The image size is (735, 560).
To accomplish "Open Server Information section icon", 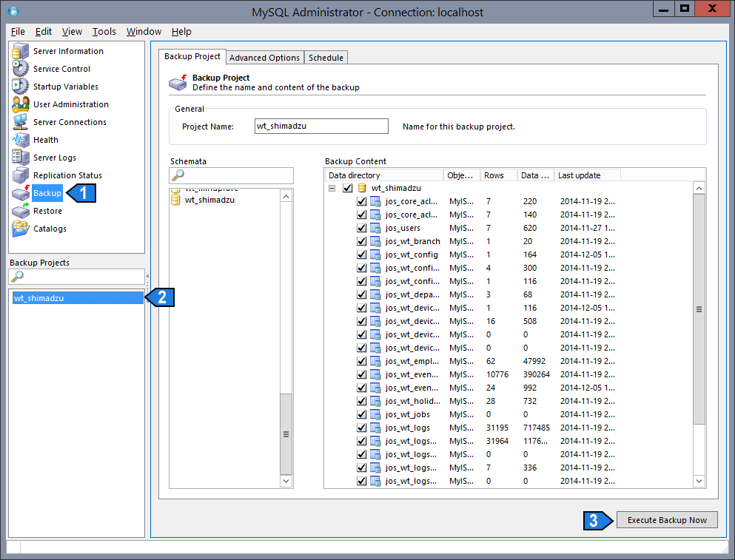I will (x=20, y=51).
